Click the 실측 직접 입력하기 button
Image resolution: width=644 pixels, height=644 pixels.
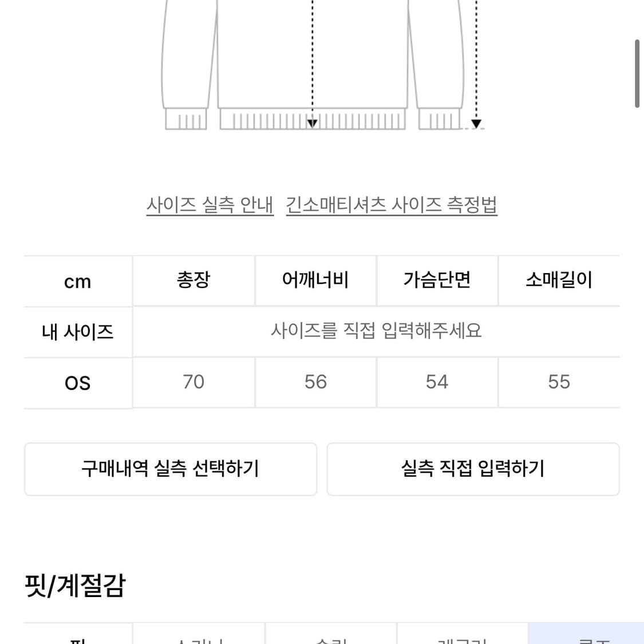pyautogui.click(x=473, y=469)
